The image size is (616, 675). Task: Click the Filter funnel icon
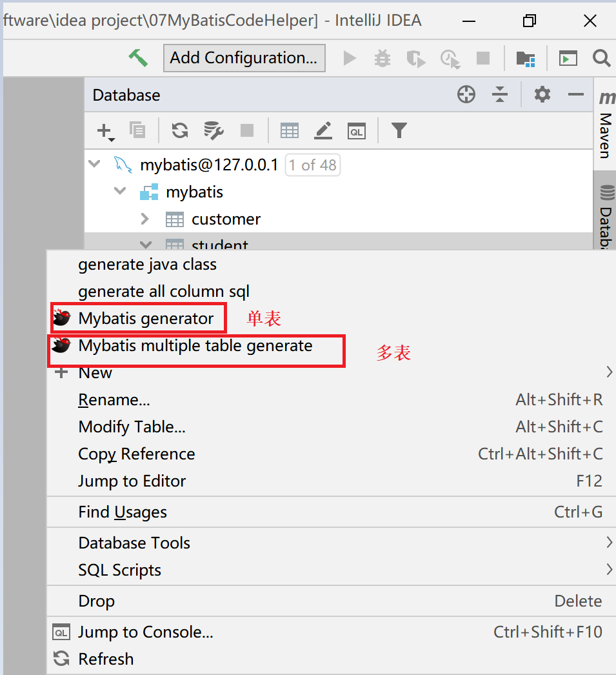[x=399, y=130]
